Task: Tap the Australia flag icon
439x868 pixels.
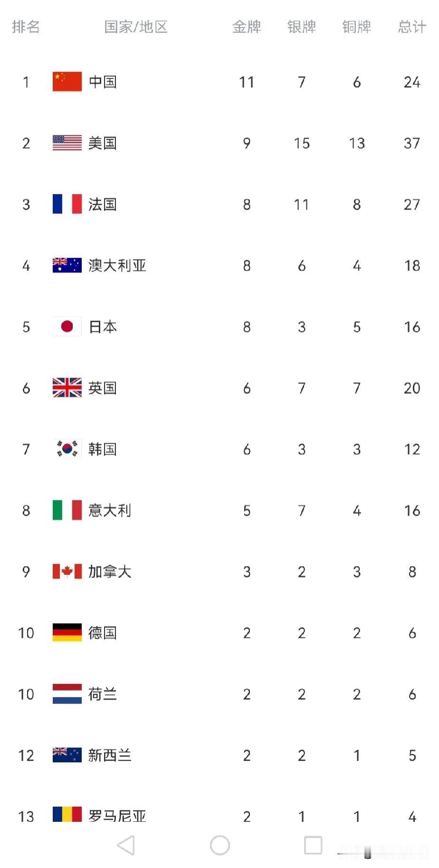Action: click(67, 265)
